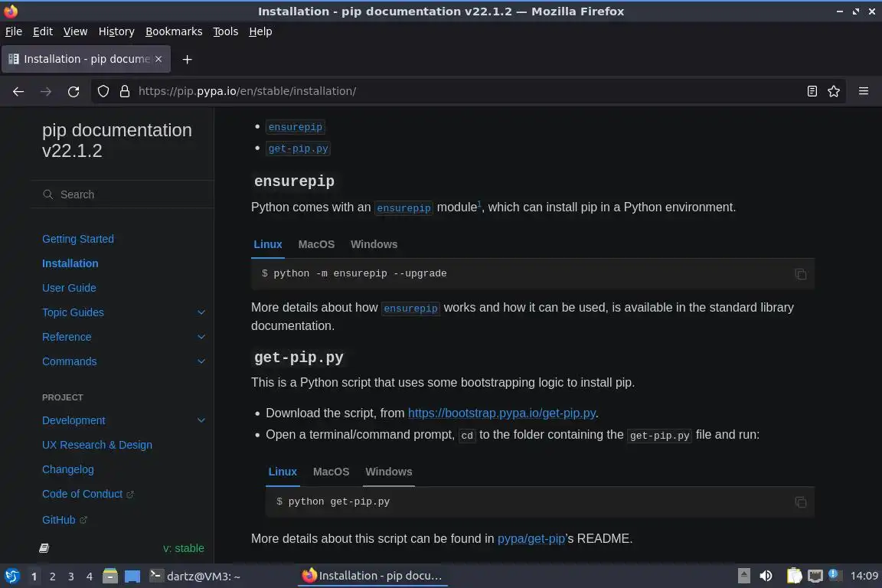The width and height of the screenshot is (882, 588).
Task: Open the User Guide page
Action: click(x=69, y=288)
